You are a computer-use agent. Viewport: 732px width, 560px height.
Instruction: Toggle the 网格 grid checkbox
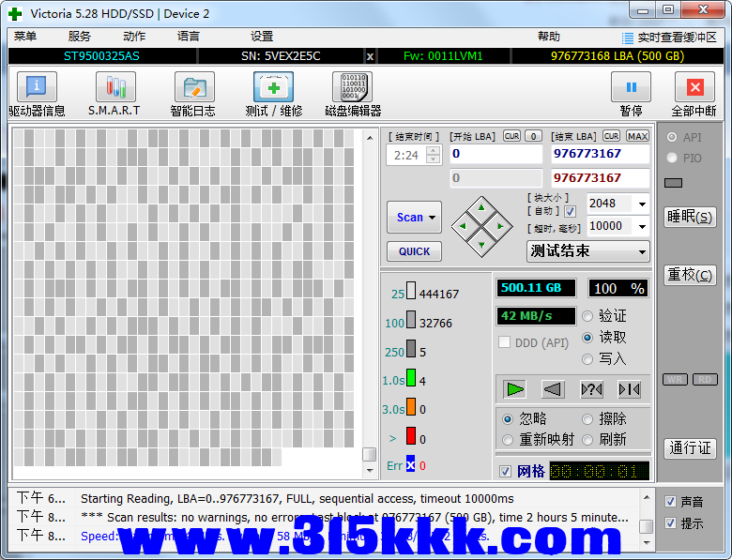click(x=505, y=471)
